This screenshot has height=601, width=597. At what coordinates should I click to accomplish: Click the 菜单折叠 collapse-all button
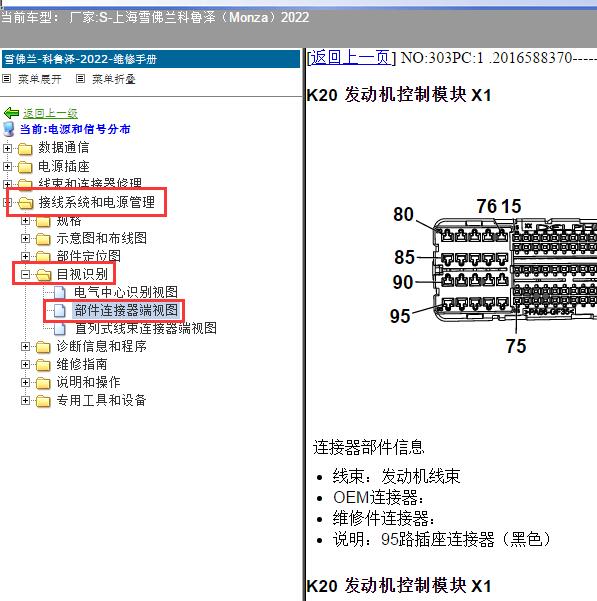tap(113, 79)
